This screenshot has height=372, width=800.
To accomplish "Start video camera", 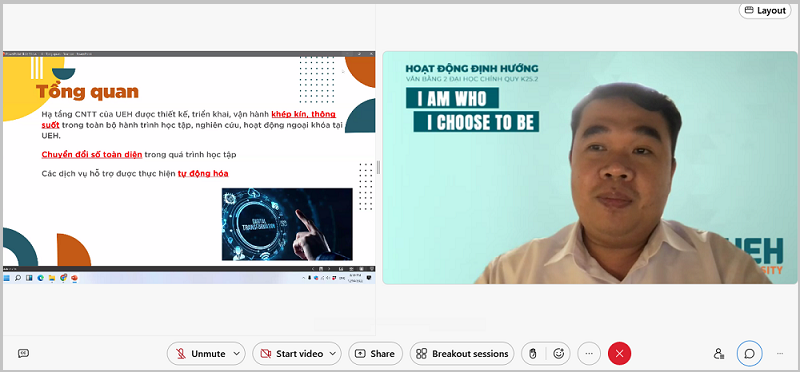I will 291,354.
